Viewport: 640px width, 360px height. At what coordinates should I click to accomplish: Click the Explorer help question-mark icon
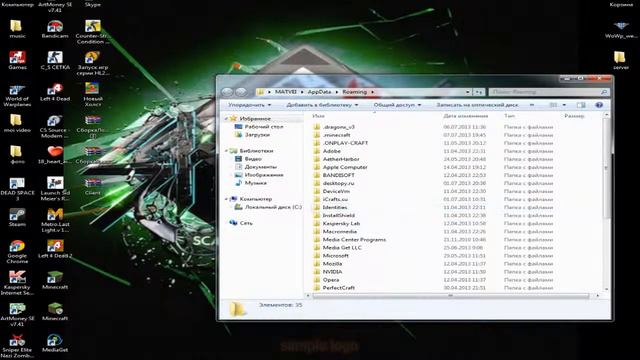click(x=599, y=105)
